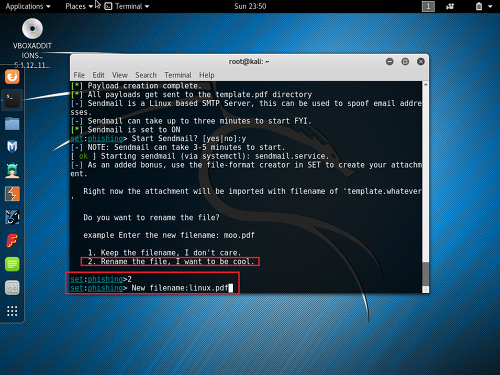Image resolution: width=500 pixels, height=375 pixels.
Task: Open the BeEF dock icon
Action: [x=12, y=217]
